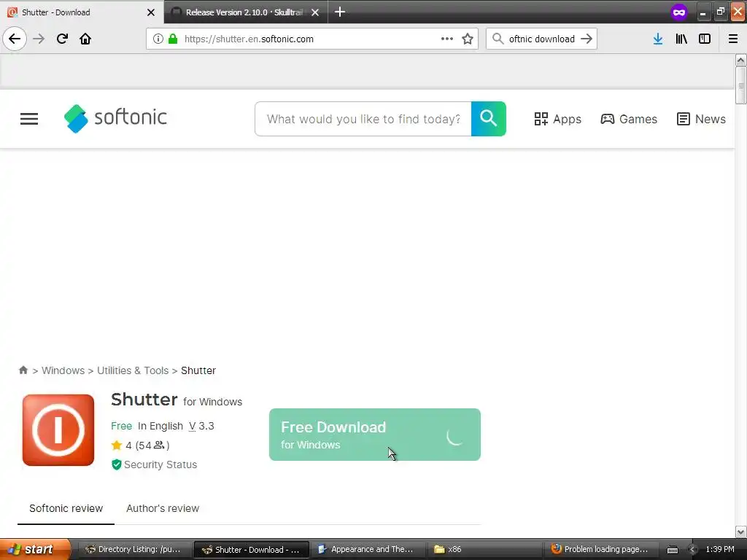Select the Shutter - Download browser tab
The height and width of the screenshot is (560, 747).
coord(82,12)
